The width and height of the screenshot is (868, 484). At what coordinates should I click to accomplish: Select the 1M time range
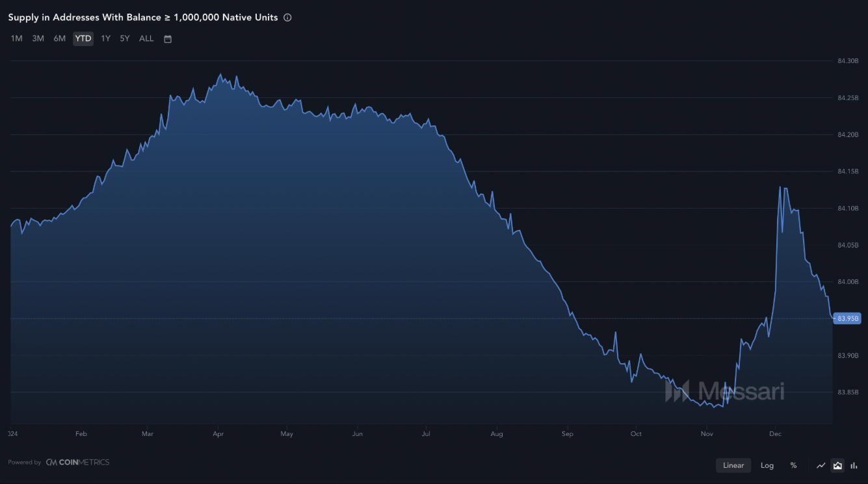tap(17, 38)
